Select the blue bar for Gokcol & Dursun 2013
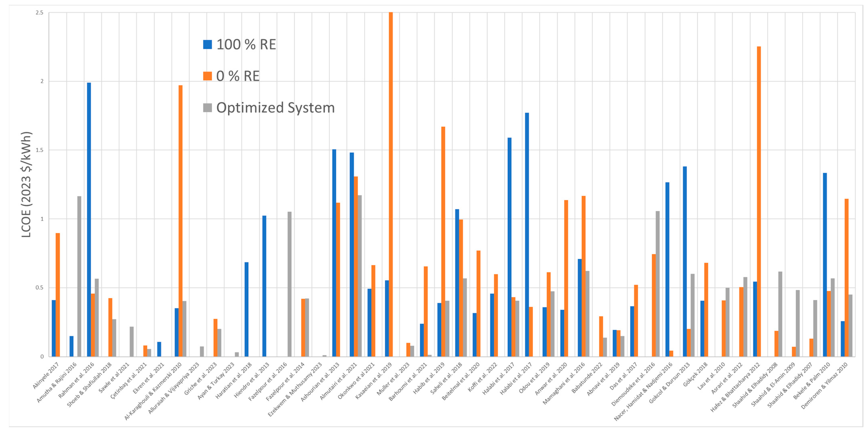 click(685, 261)
